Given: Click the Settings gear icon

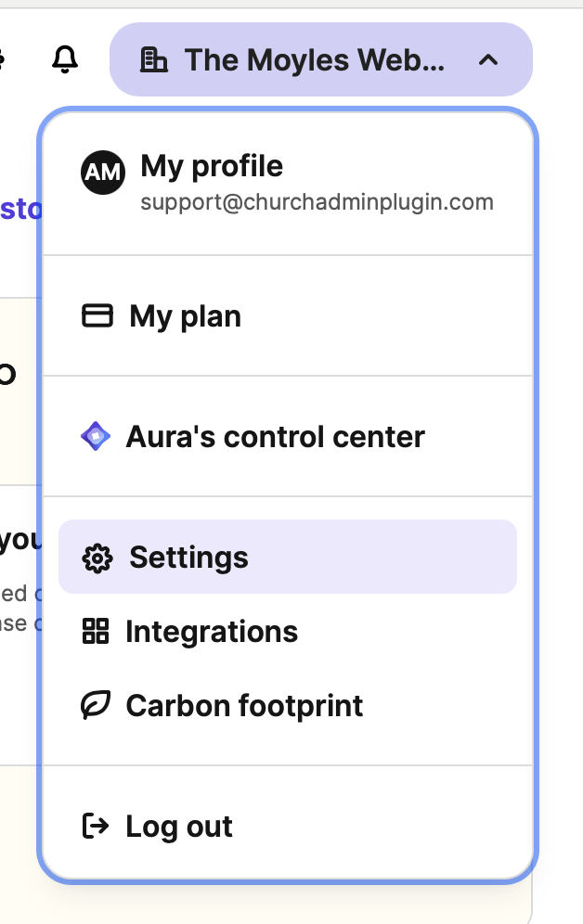Looking at the screenshot, I should 97,558.
